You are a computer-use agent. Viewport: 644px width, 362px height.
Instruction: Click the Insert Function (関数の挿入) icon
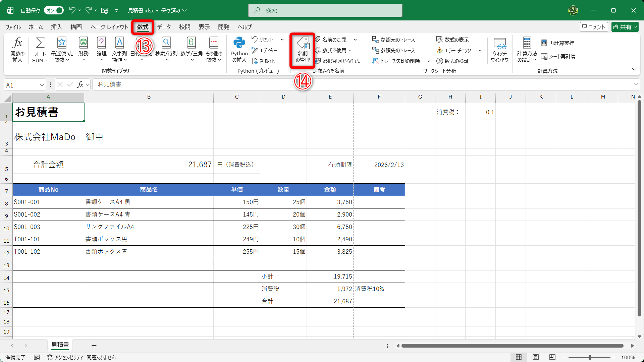[17, 49]
